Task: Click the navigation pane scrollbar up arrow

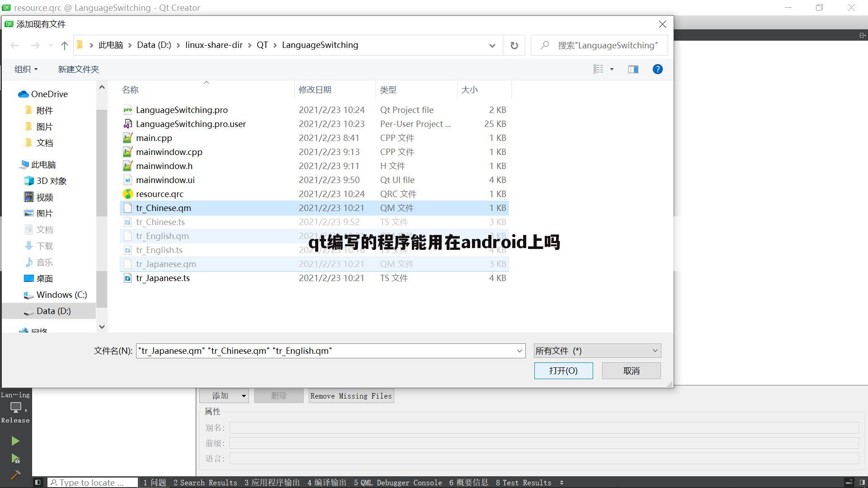Action: pyautogui.click(x=102, y=87)
